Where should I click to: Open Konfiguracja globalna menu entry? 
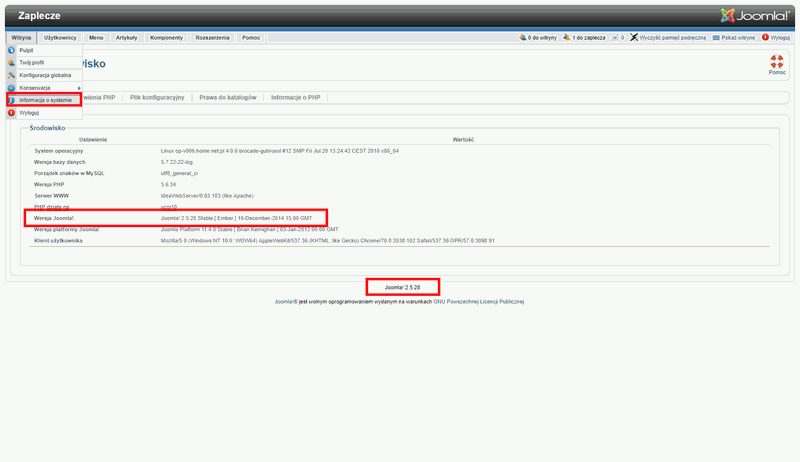click(x=44, y=75)
